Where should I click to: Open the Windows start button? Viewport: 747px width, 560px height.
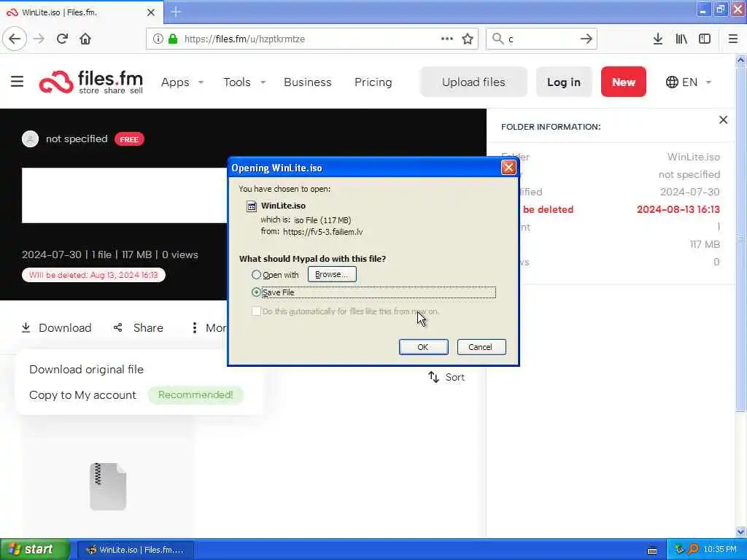(x=34, y=549)
